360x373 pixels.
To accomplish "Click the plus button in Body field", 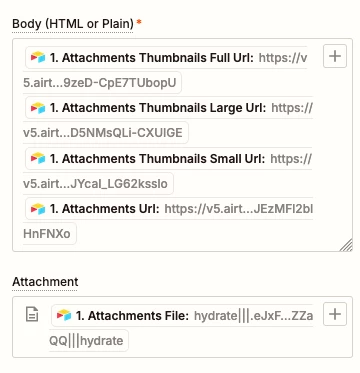I will click(x=335, y=56).
